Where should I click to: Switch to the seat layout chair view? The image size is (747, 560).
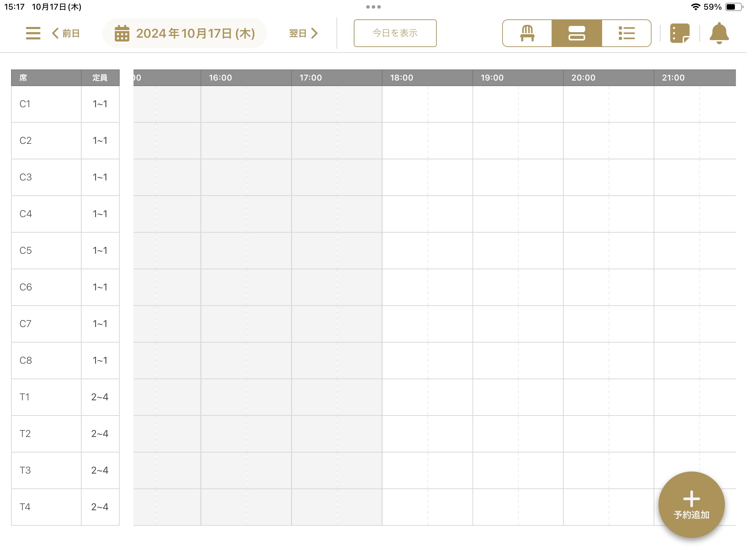tap(527, 33)
